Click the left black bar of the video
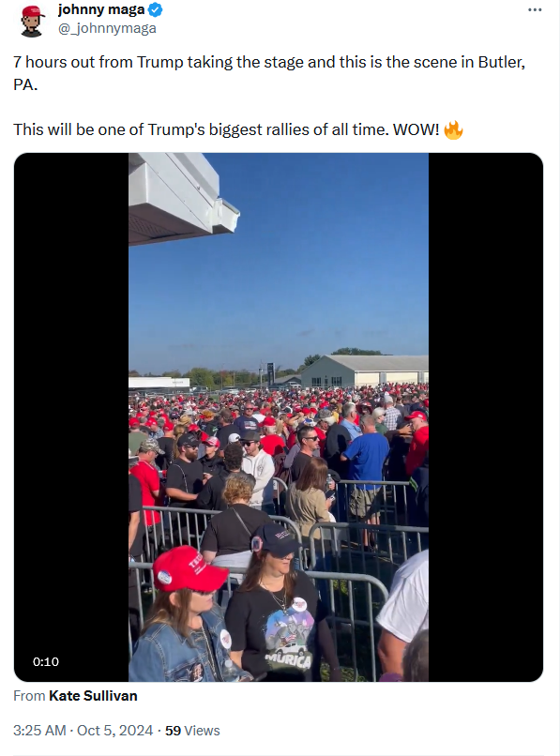 (71, 417)
